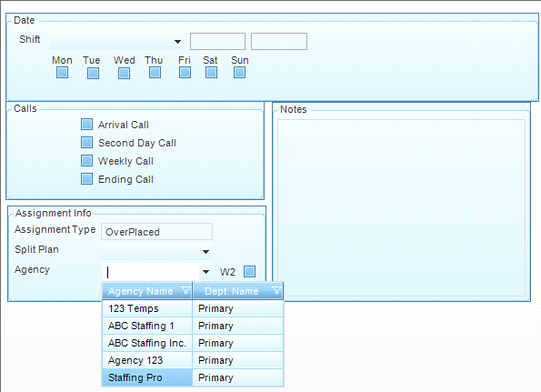The width and height of the screenshot is (541, 392).
Task: Enable the Arrival Call checkbox
Action: 86,125
